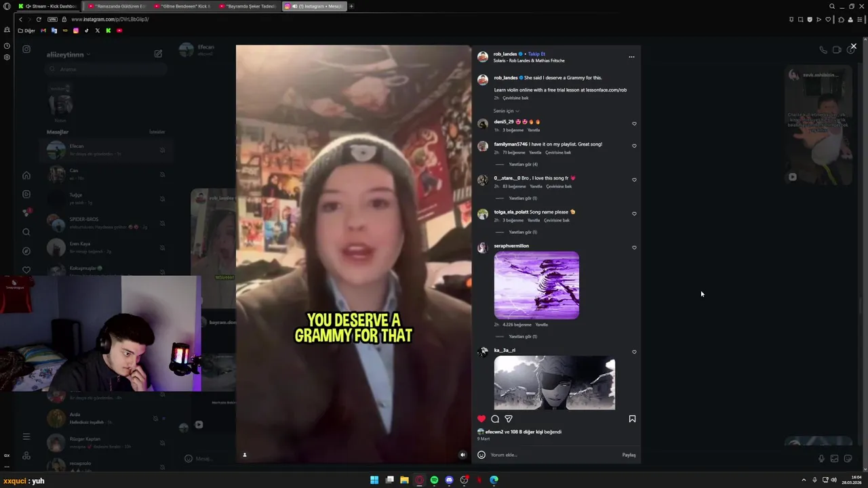Open the purple GIF from seraphvermilion
The height and width of the screenshot is (488, 868).
[x=536, y=285]
